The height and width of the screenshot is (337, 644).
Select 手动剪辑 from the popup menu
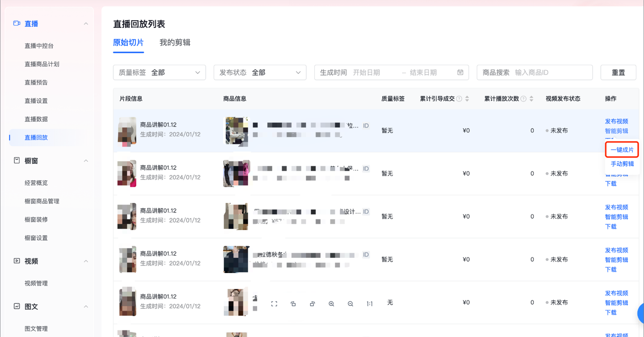point(622,164)
